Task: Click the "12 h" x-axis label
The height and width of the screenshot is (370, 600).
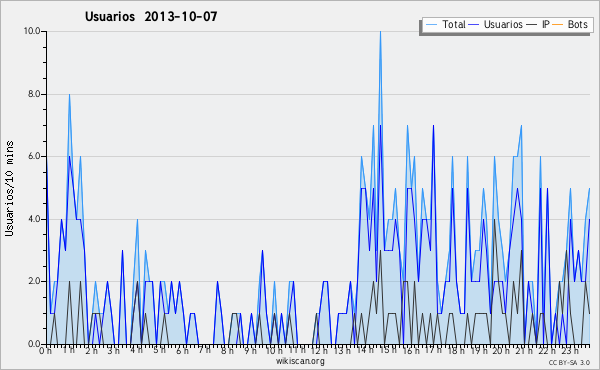Action: click(x=319, y=351)
